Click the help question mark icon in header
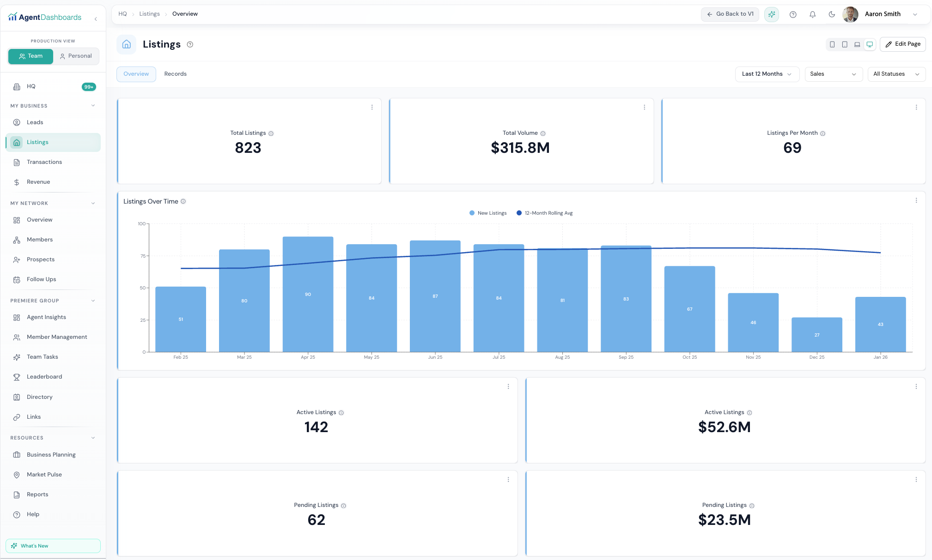The width and height of the screenshot is (932, 560). pyautogui.click(x=793, y=14)
